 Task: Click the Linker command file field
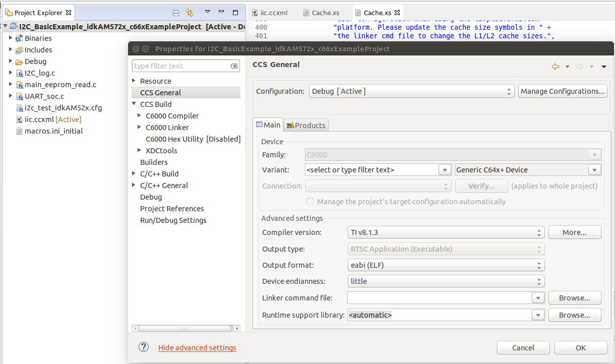click(x=439, y=298)
